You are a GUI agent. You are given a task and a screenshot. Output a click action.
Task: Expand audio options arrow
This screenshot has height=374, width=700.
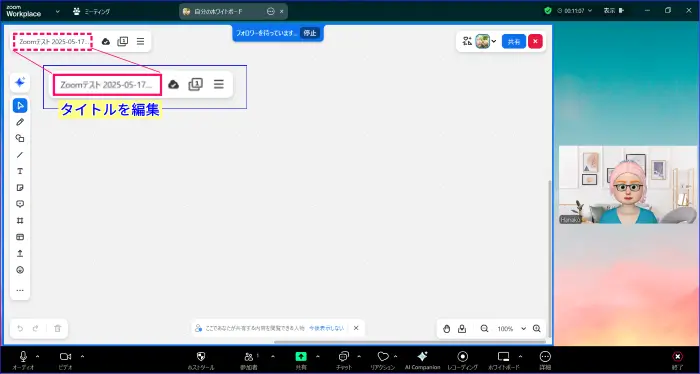[x=38, y=356]
